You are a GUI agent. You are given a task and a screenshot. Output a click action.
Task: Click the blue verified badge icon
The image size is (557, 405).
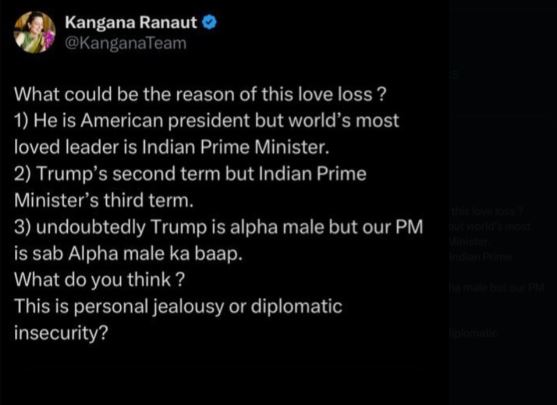pyautogui.click(x=209, y=22)
